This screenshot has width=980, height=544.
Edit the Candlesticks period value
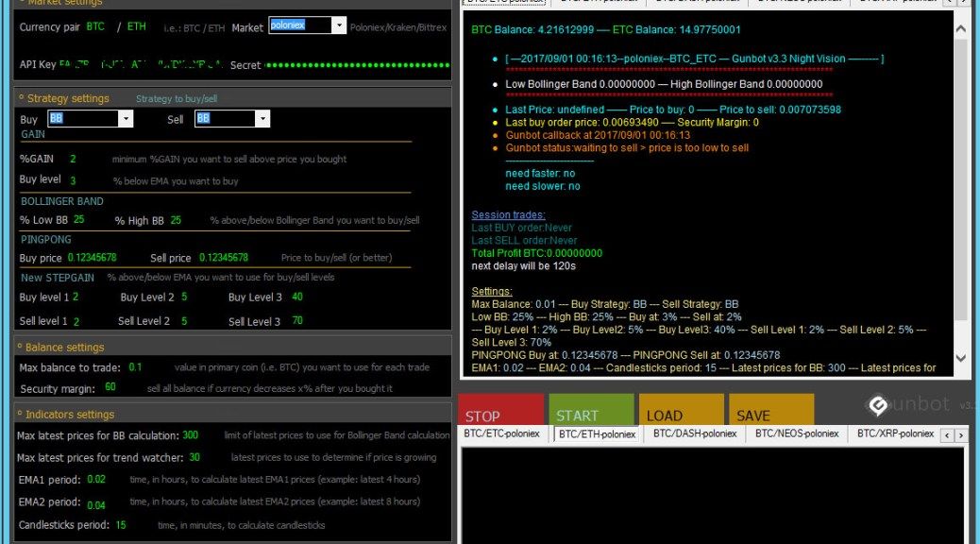click(x=121, y=525)
